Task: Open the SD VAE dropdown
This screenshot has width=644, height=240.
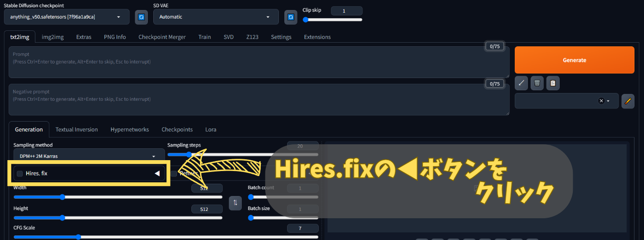Action: 216,17
